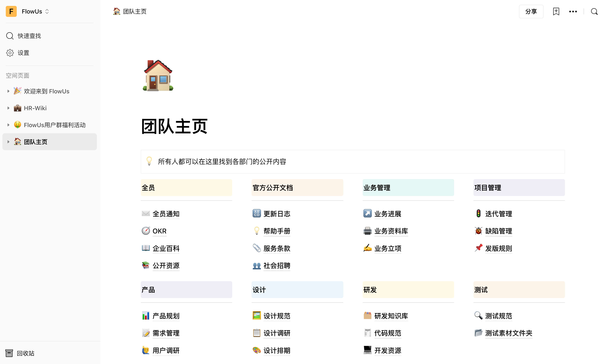Expand the 欢迎来到 FlowUs tree arrow
The height and width of the screenshot is (364, 604).
coord(8,91)
